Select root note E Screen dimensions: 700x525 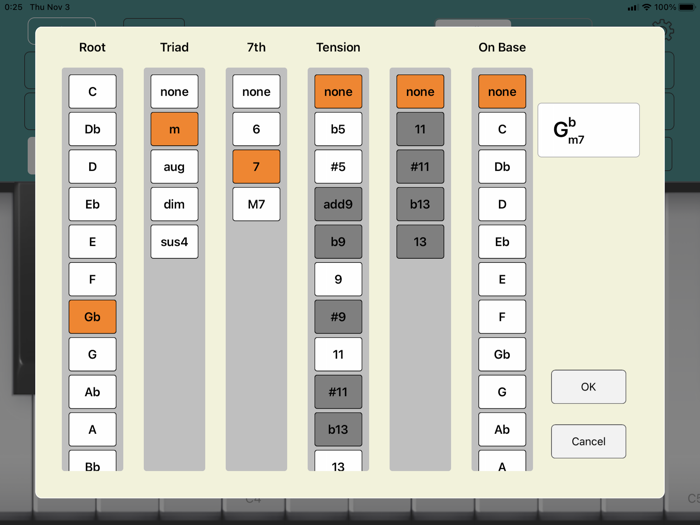92,242
